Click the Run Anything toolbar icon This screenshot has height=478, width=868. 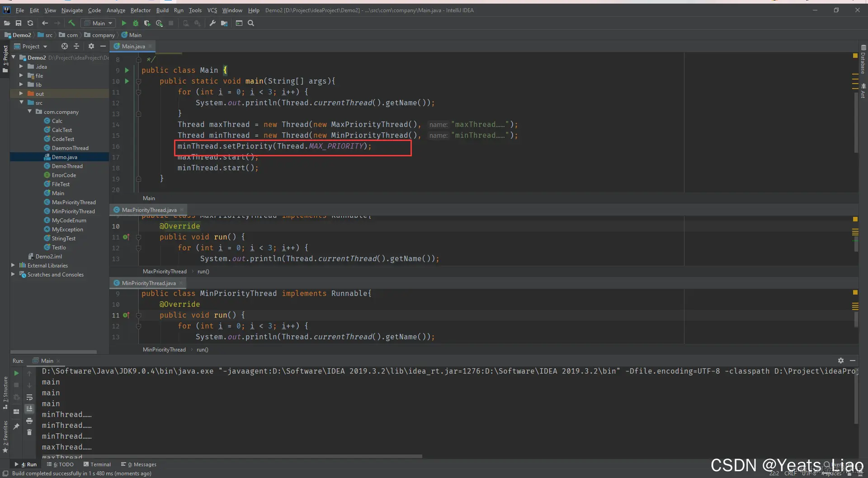tap(239, 23)
